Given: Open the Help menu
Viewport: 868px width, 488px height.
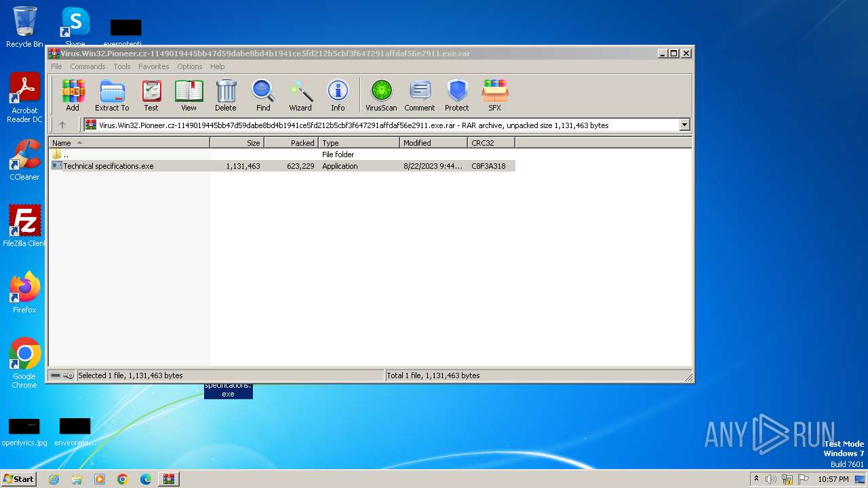Looking at the screenshot, I should coord(217,66).
